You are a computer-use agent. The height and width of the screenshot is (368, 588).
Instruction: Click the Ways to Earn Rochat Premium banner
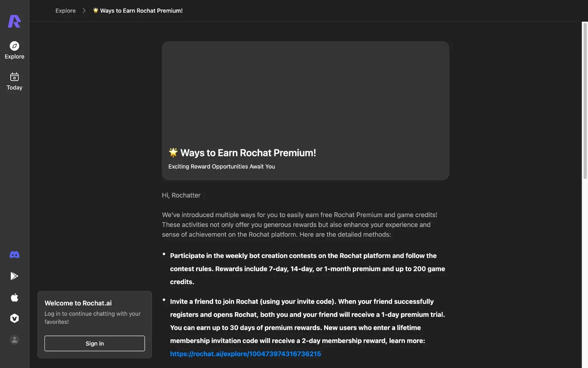pyautogui.click(x=305, y=111)
